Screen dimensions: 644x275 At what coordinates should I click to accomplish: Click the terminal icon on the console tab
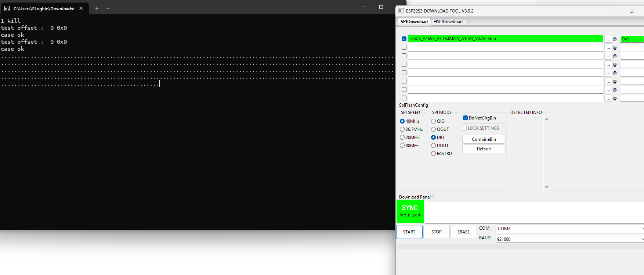[7, 8]
